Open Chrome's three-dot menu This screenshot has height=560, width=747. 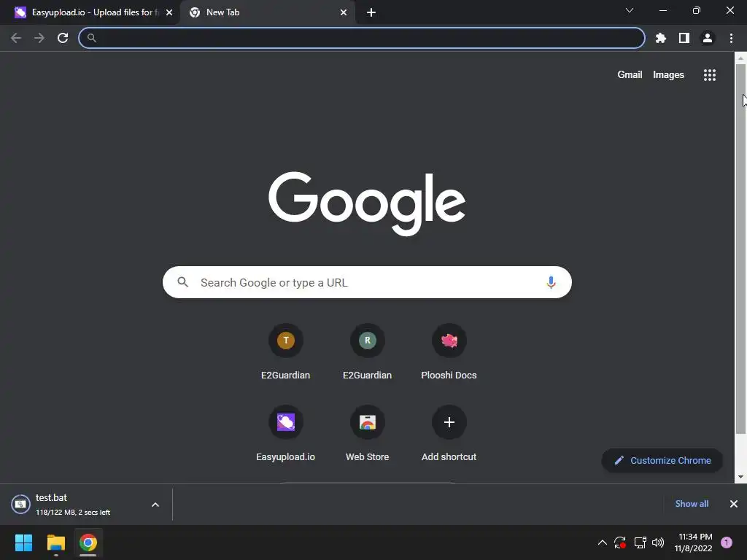731,38
